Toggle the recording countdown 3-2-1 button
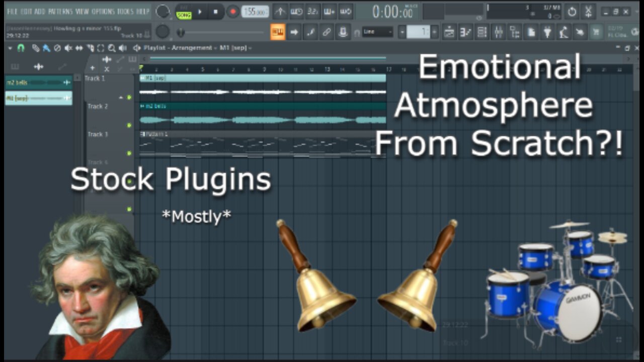This screenshot has width=644, height=362. point(313,11)
